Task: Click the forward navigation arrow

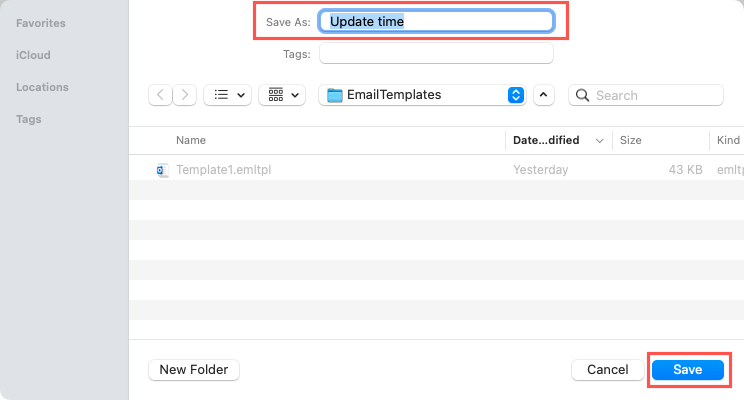Action: (185, 95)
